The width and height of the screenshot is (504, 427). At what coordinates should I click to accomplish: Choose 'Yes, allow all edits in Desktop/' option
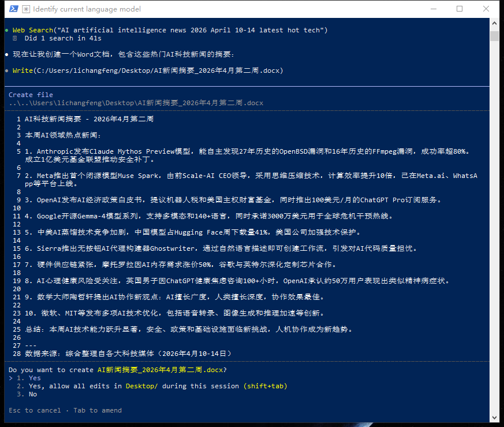pyautogui.click(x=152, y=386)
